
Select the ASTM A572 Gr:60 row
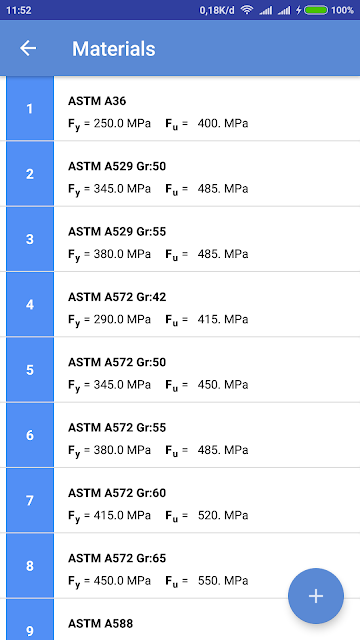pos(207,501)
